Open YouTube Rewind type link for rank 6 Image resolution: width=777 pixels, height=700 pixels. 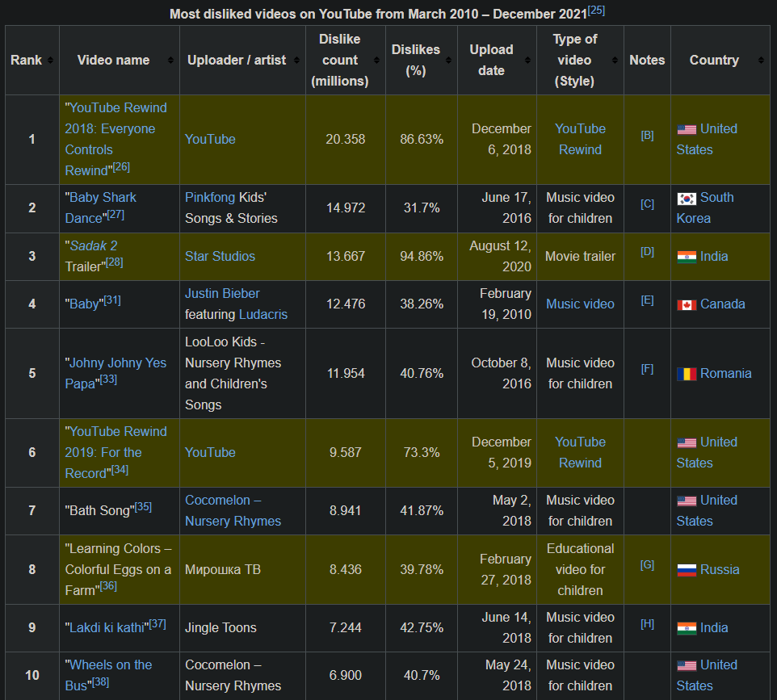tap(580, 452)
